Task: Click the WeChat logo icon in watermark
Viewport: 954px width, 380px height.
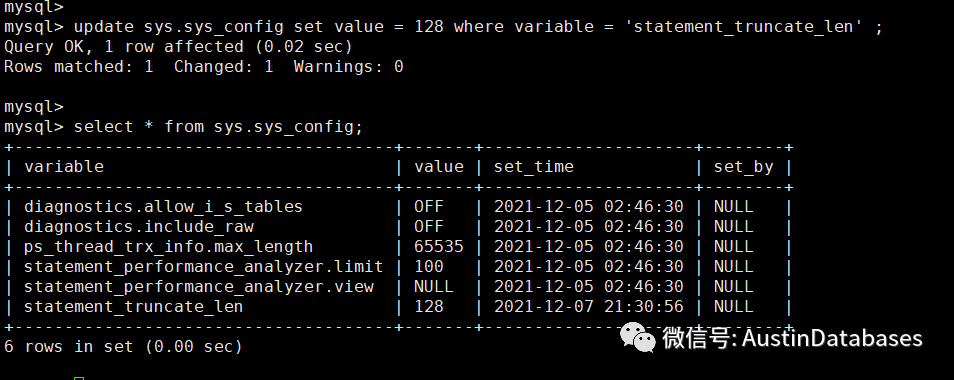Action: click(638, 337)
